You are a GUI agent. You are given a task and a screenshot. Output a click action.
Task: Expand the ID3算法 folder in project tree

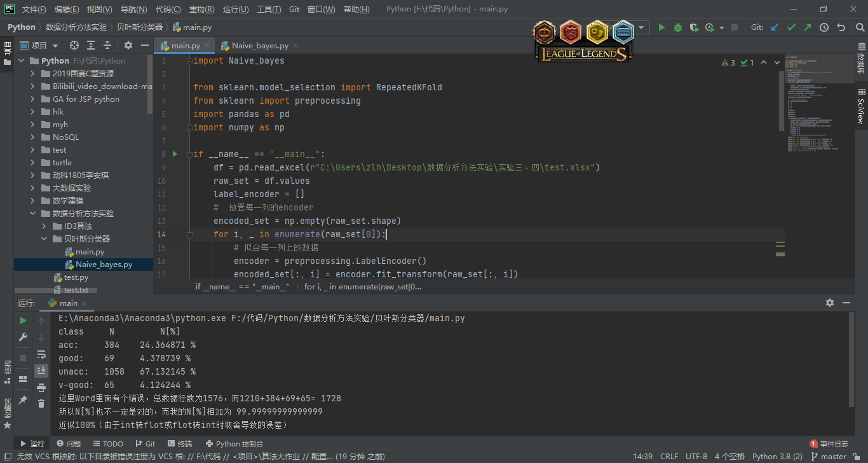click(x=45, y=226)
